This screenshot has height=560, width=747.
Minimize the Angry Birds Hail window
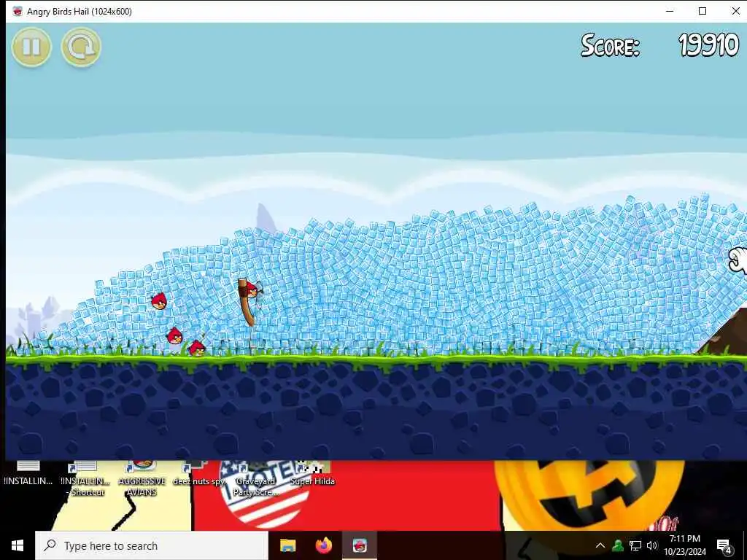tap(670, 11)
